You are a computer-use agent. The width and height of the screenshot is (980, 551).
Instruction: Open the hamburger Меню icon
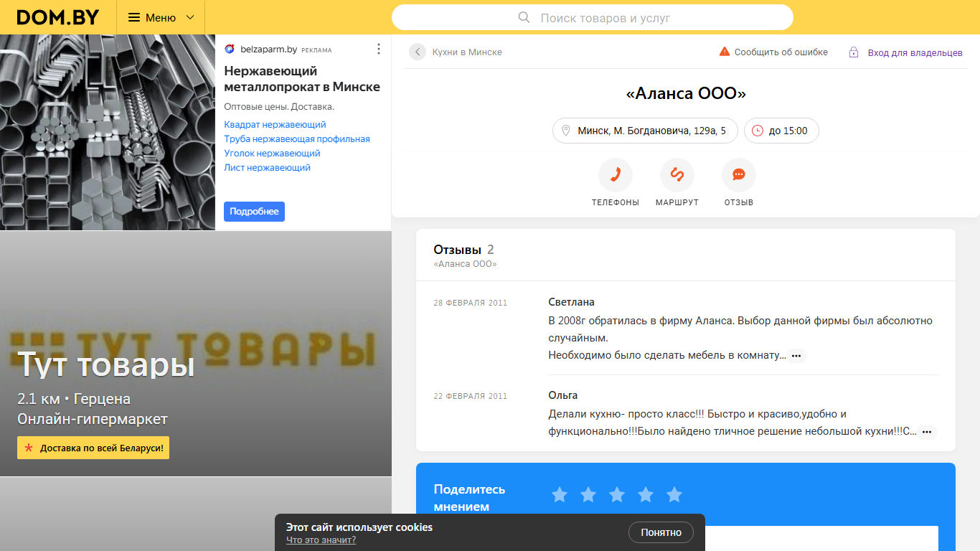pyautogui.click(x=134, y=17)
